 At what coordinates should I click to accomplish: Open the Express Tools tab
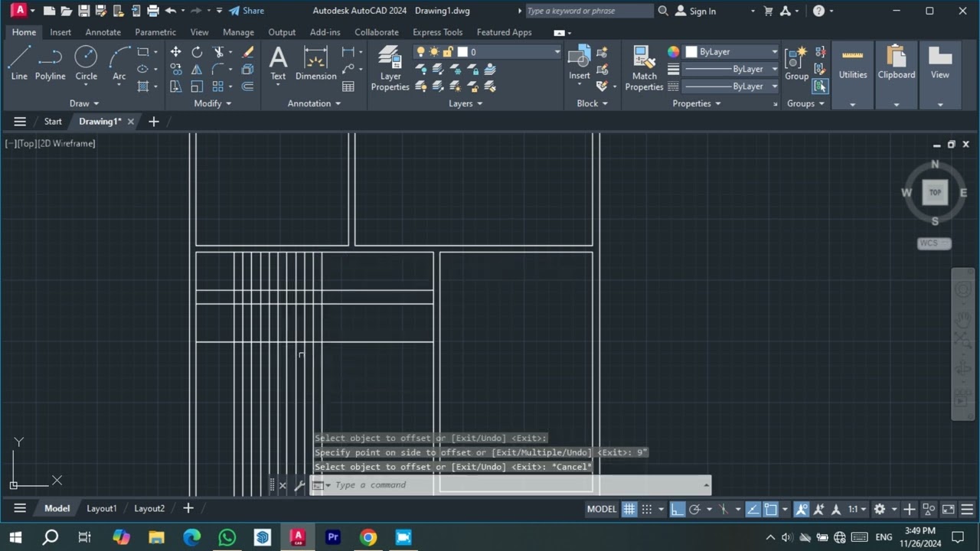pyautogui.click(x=437, y=32)
